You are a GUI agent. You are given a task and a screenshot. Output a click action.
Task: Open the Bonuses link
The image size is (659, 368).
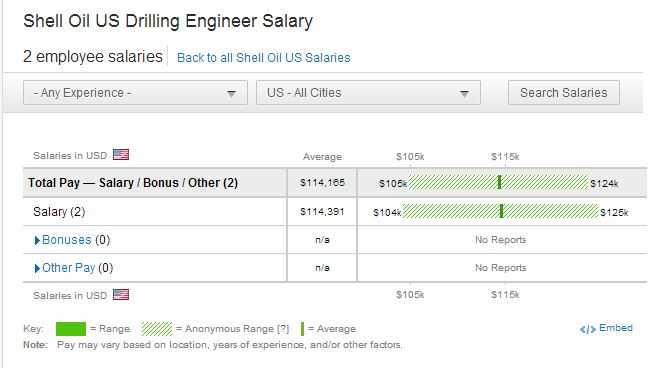(x=66, y=239)
